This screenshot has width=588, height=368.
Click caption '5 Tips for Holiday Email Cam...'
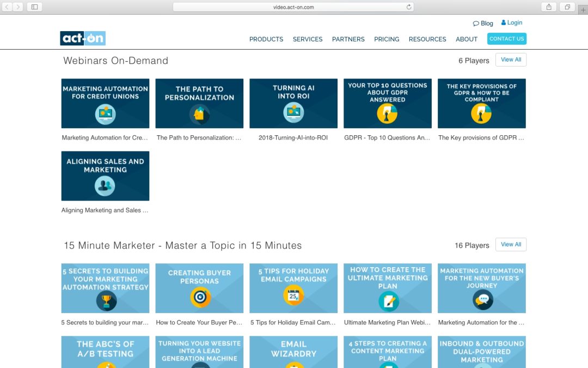point(293,323)
